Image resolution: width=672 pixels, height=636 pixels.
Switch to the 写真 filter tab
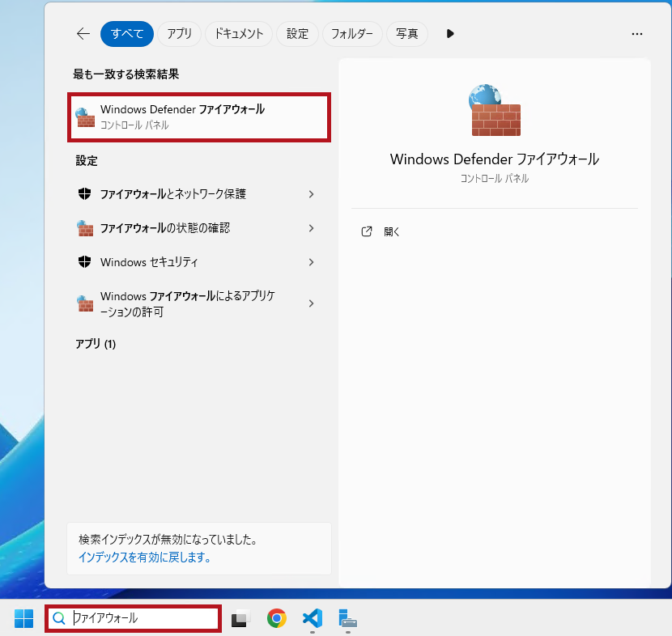click(406, 34)
